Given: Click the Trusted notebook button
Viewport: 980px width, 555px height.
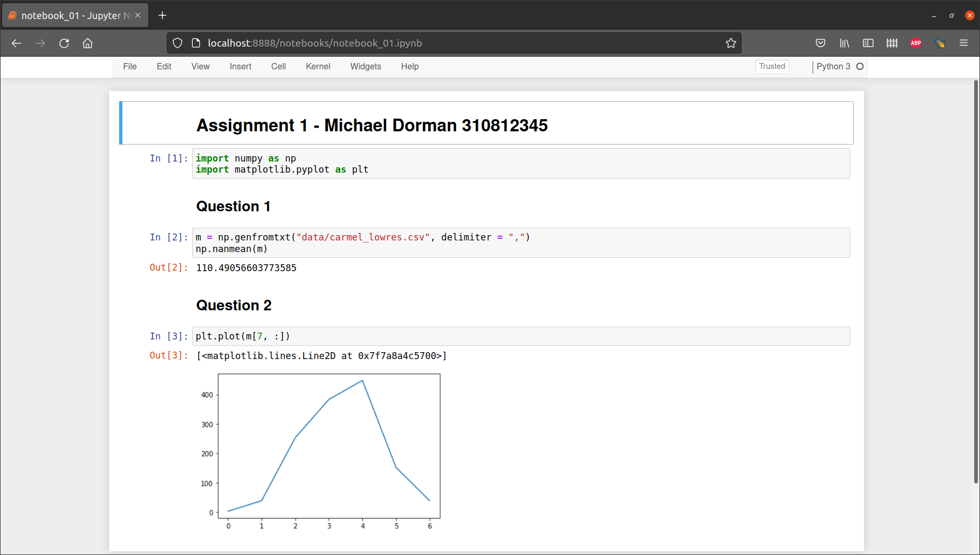Looking at the screenshot, I should pos(771,67).
